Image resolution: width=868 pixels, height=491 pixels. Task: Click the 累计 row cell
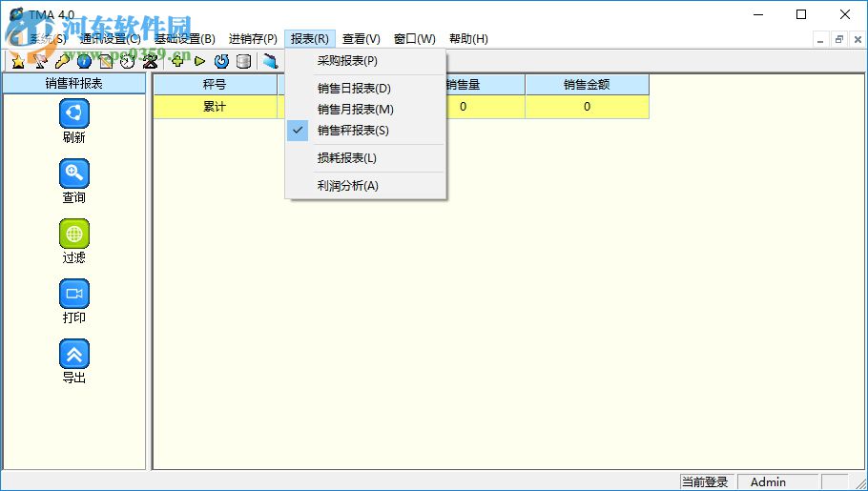point(215,107)
